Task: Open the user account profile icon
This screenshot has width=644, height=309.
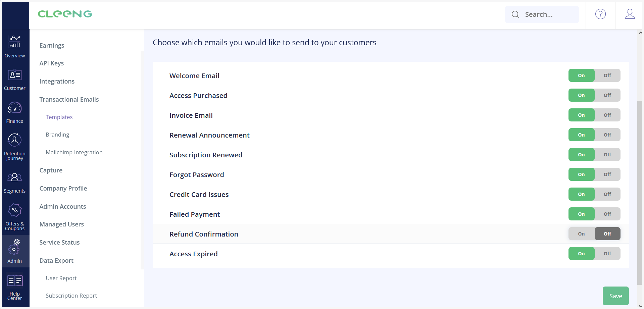Action: [x=630, y=14]
